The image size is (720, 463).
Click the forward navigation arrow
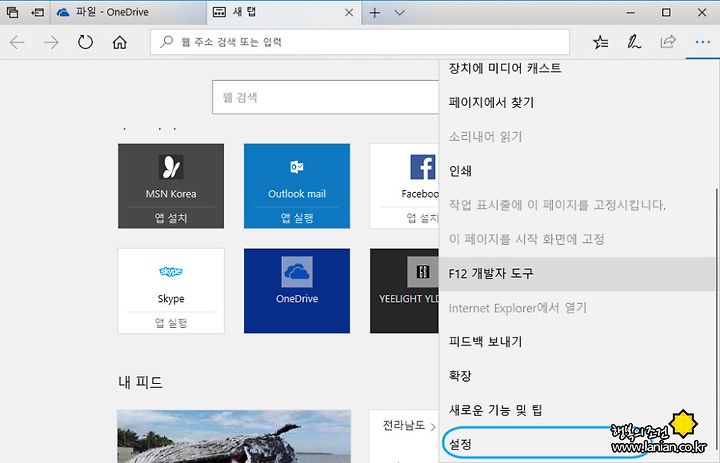[51, 42]
